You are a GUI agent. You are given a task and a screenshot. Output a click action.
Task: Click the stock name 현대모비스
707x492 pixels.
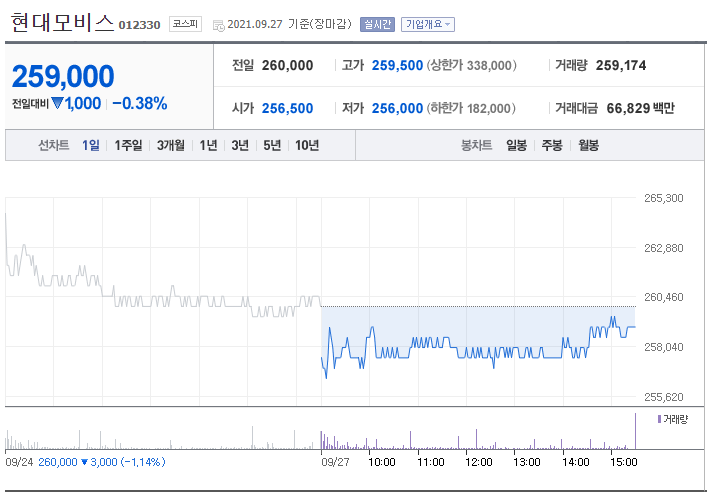pyautogui.click(x=62, y=23)
